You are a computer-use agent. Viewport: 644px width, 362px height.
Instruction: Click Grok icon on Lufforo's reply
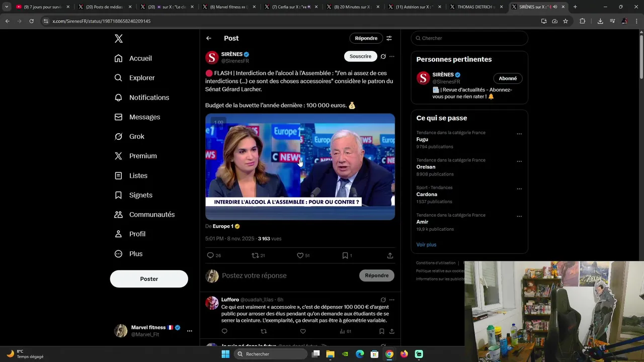point(383,300)
